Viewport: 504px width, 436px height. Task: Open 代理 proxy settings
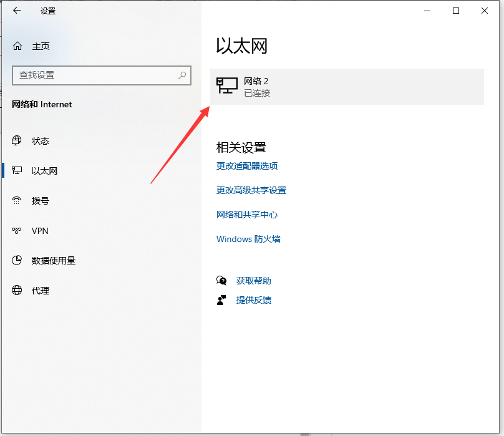[40, 291]
